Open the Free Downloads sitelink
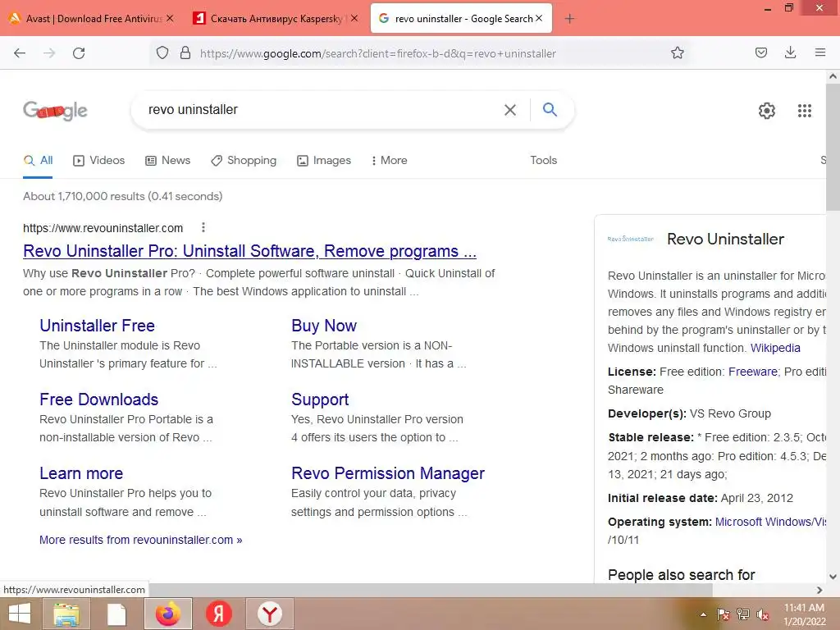This screenshot has height=630, width=840. [98, 399]
